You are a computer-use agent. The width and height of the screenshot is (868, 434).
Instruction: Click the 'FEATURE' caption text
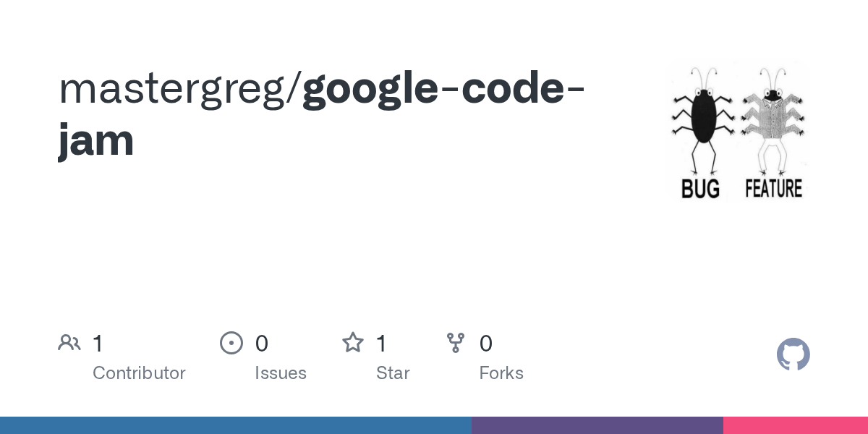click(773, 189)
